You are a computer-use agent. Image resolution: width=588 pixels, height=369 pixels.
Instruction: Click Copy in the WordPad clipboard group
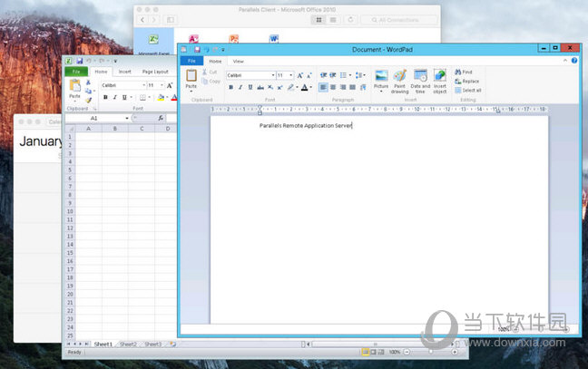(211, 81)
